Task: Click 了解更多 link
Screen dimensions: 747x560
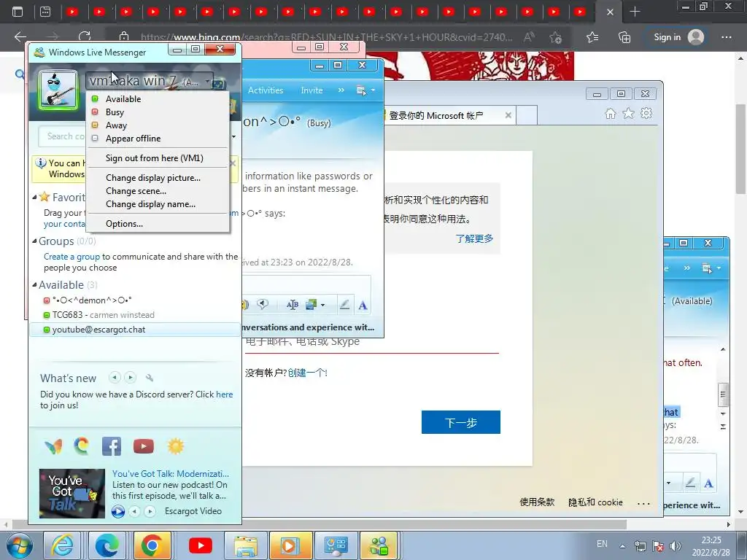Action: point(474,238)
